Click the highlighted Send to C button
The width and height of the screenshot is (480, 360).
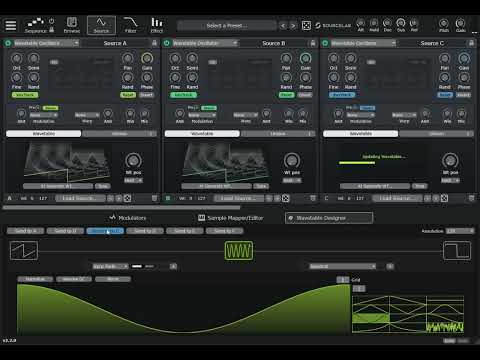pos(105,231)
